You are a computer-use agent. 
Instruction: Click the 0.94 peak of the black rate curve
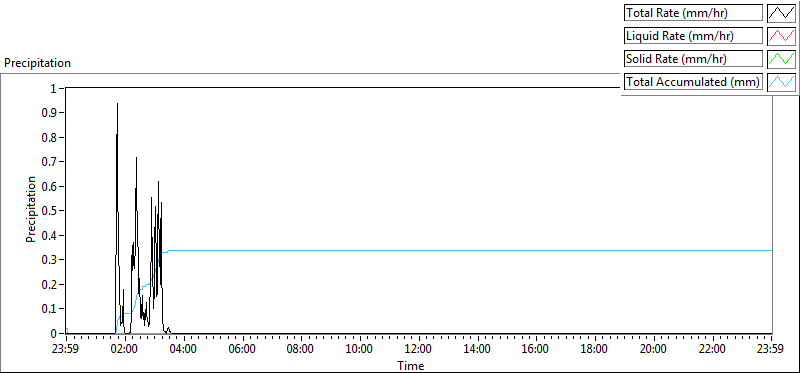pyautogui.click(x=117, y=104)
